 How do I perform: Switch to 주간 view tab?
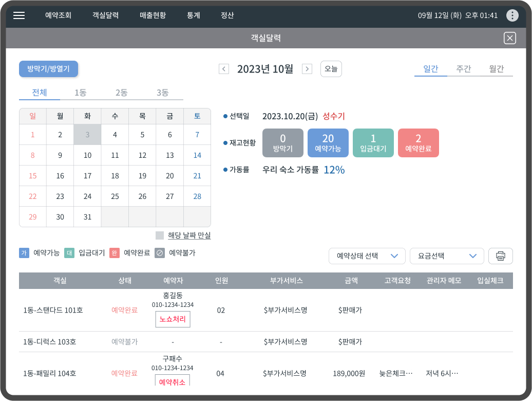pyautogui.click(x=464, y=69)
